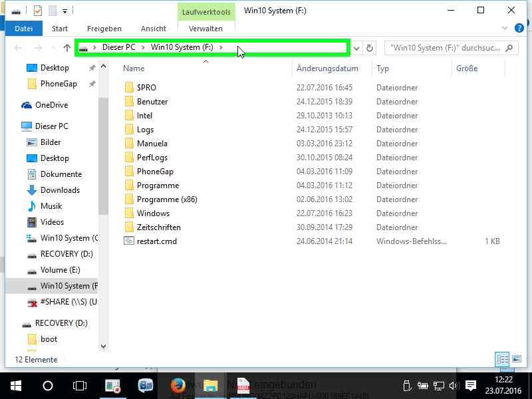Click the chevron after Win10 System (F:) in the address bar
Viewport: 532px width, 399px height.
221,47
